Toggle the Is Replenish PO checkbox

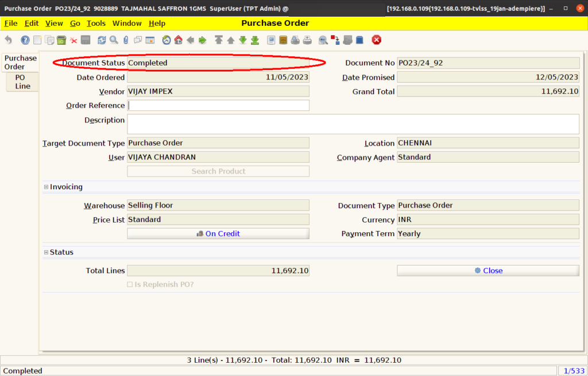pos(130,285)
